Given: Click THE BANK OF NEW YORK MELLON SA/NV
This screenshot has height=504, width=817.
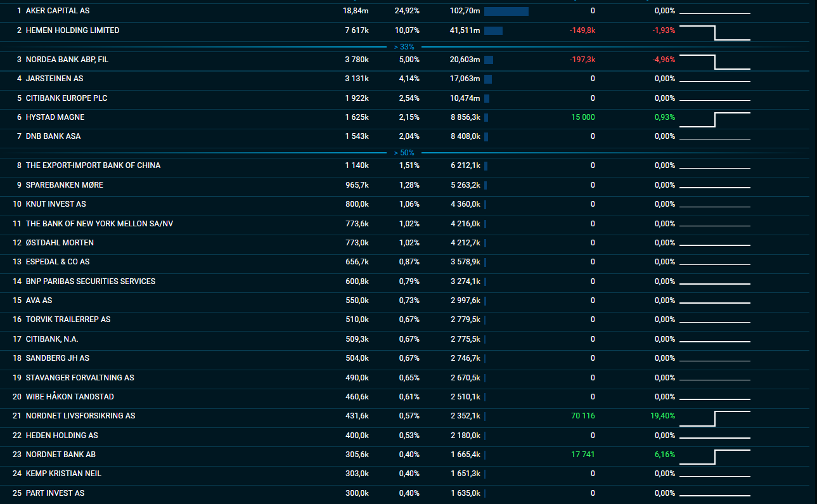Looking at the screenshot, I should pos(99,224).
